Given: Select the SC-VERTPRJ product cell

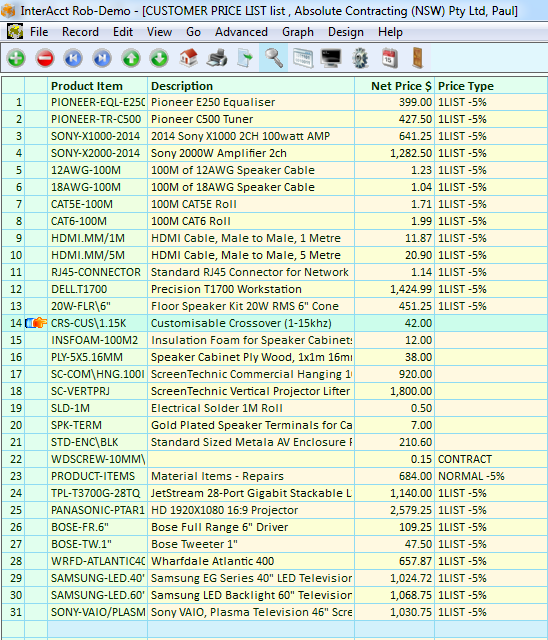Looking at the screenshot, I should [98, 391].
